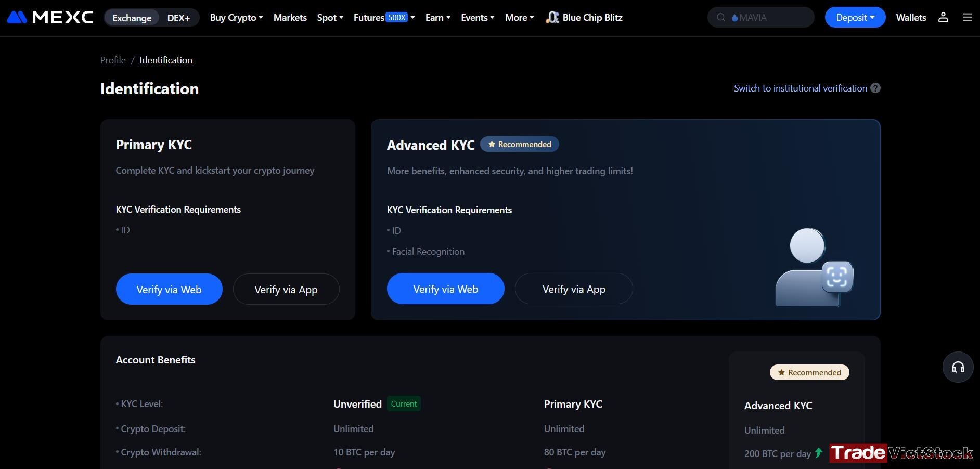Screen dimensions: 980x469
Task: Click Verify via App under Primary KYC
Action: click(286, 289)
